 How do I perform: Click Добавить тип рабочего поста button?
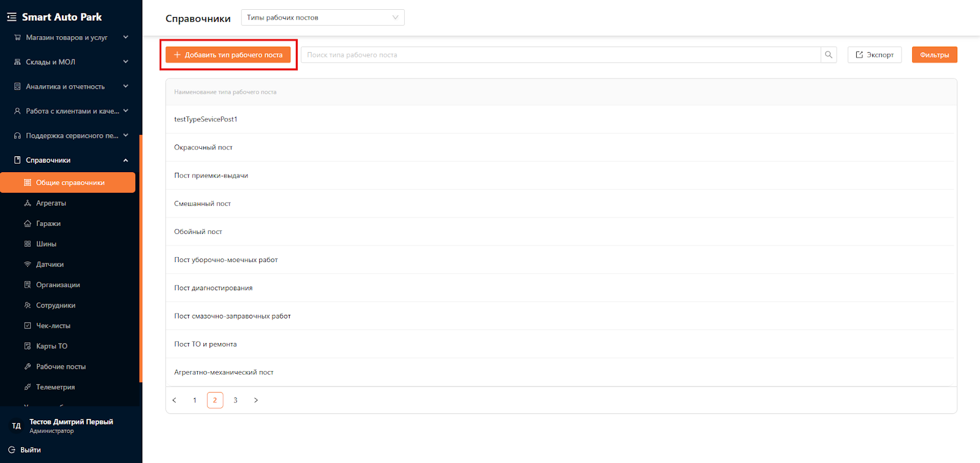[228, 55]
